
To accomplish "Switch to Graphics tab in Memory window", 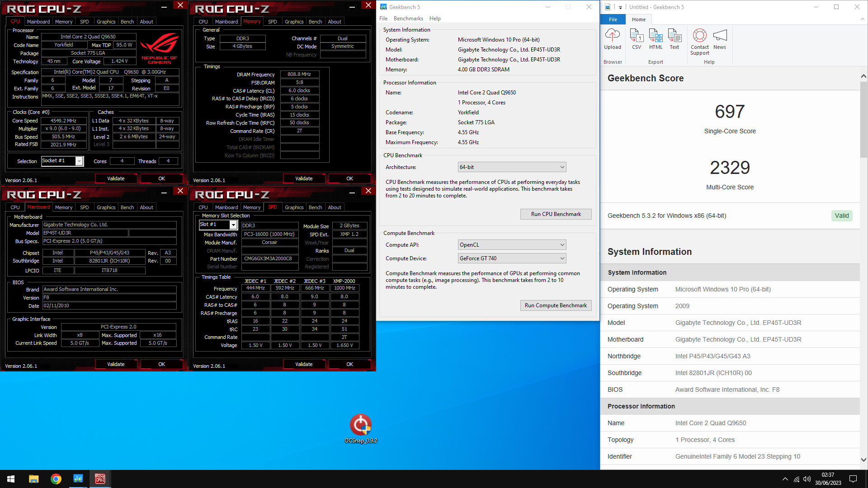I will (x=294, y=22).
